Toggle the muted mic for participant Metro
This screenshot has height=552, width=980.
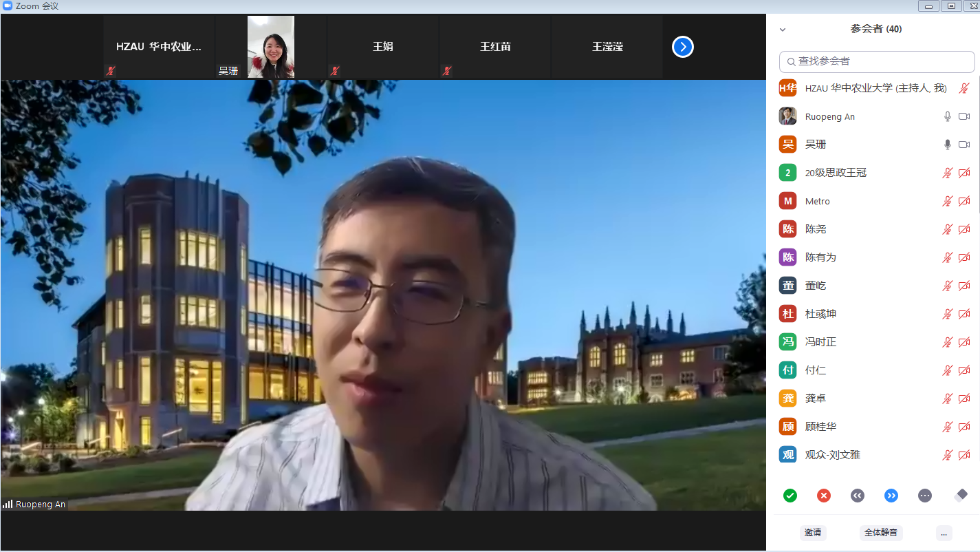click(947, 201)
